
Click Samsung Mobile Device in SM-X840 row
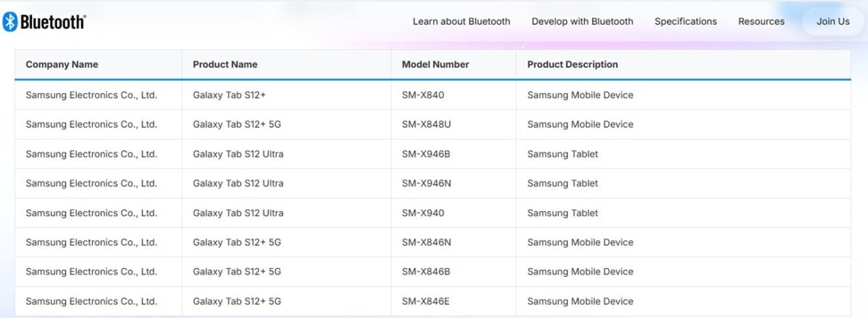pos(580,95)
